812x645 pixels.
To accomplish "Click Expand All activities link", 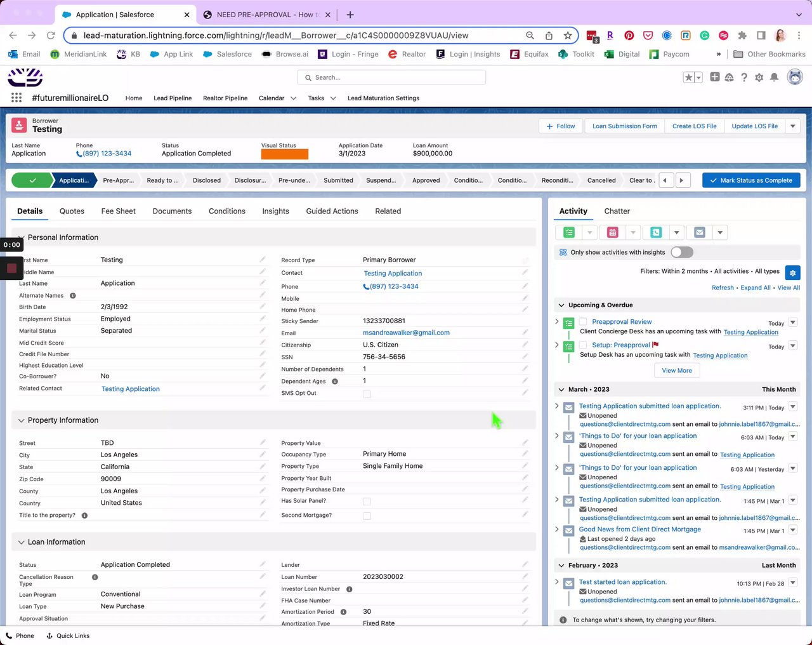I will click(756, 288).
